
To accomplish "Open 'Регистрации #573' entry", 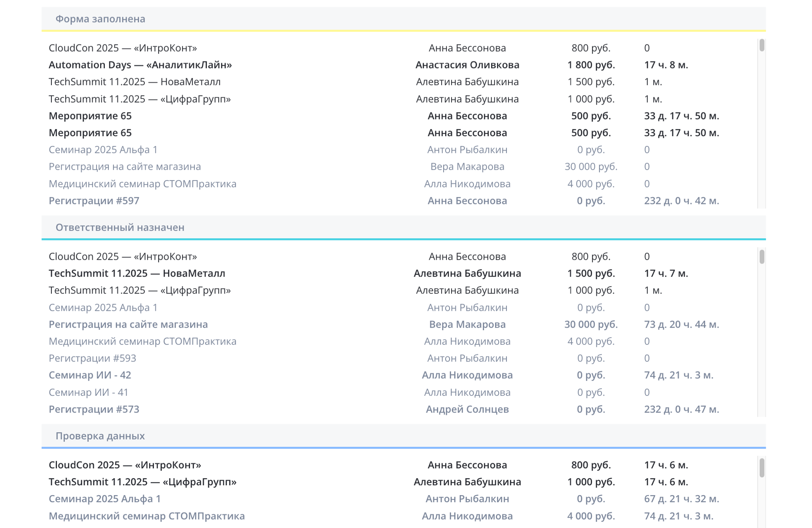I will click(x=94, y=409).
